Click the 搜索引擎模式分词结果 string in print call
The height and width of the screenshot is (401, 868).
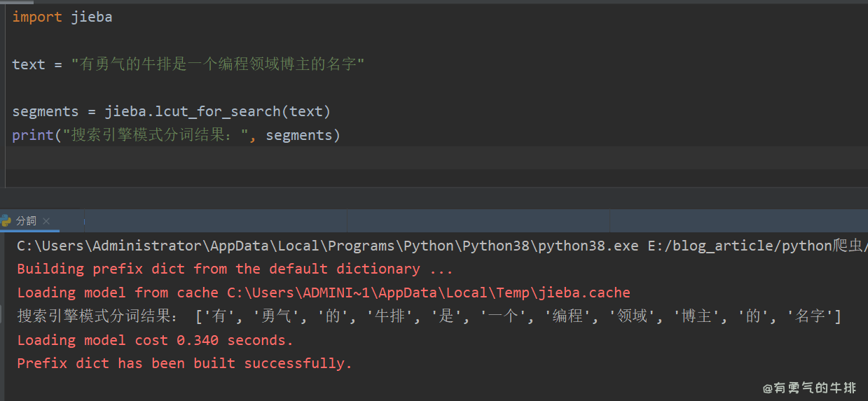click(x=156, y=135)
